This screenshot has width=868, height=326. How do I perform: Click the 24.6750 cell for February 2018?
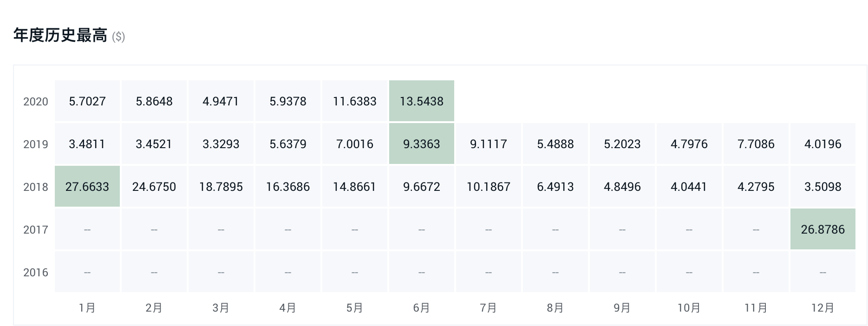pyautogui.click(x=154, y=187)
